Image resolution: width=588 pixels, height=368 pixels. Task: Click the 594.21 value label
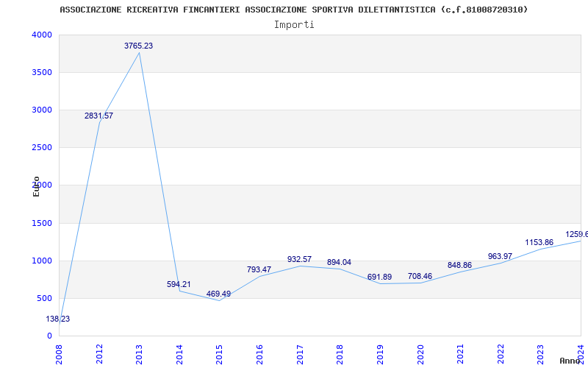(179, 284)
